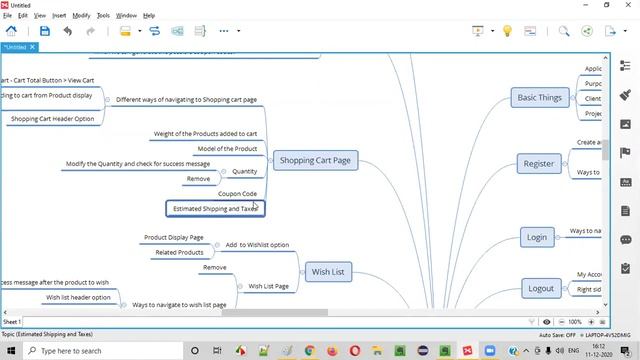This screenshot has height=360, width=640.
Task: Open the format brush panel
Action: pos(625,95)
